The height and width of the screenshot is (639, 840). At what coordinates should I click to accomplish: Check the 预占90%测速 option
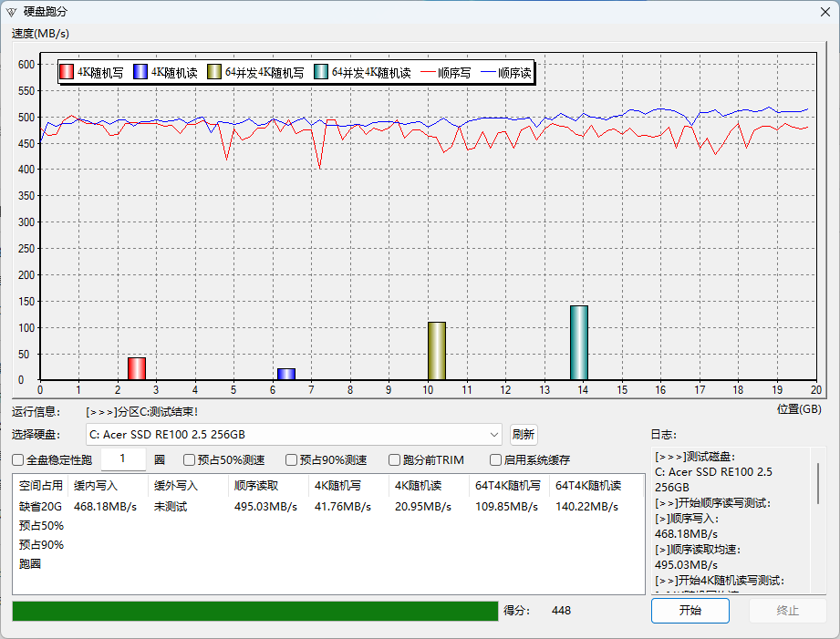(x=292, y=459)
